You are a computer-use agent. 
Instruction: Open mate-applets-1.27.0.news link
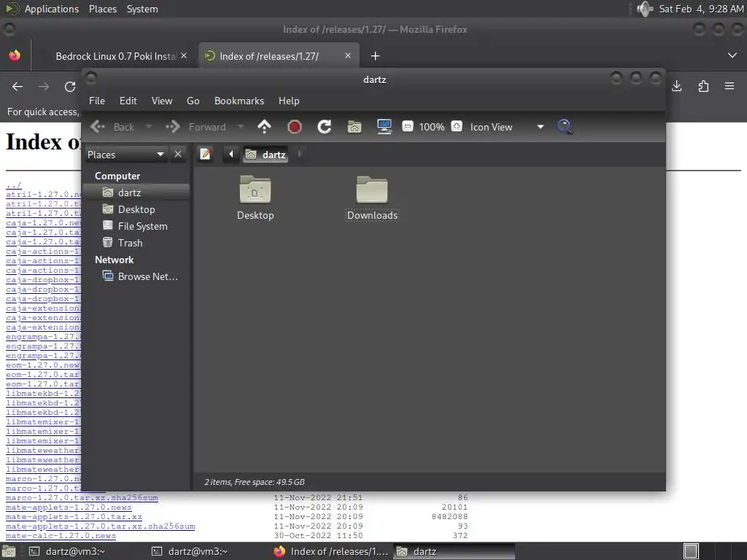[69, 507]
